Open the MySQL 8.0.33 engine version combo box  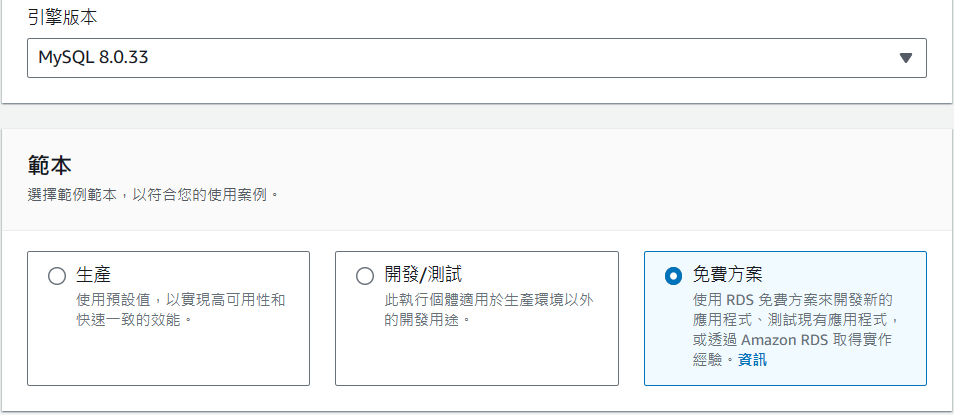coord(476,58)
